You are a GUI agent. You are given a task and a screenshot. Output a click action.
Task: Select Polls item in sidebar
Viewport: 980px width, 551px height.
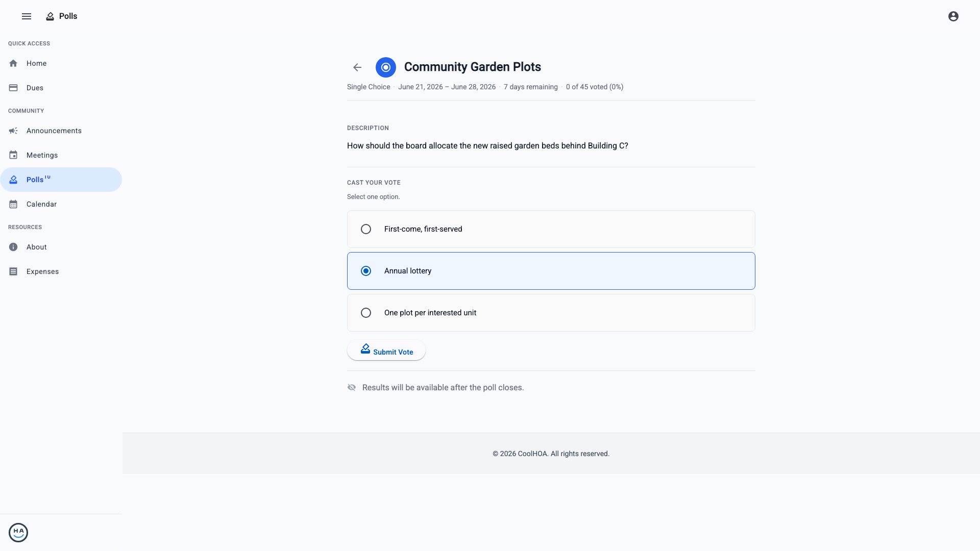tap(61, 180)
